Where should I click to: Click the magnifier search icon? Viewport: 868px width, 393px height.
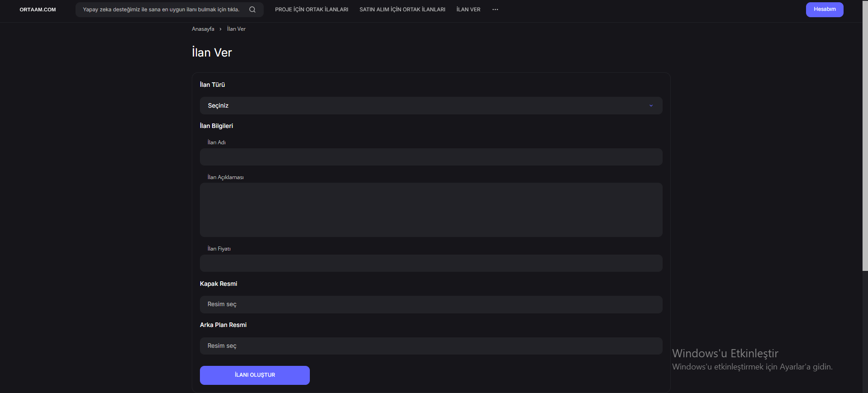[252, 9]
